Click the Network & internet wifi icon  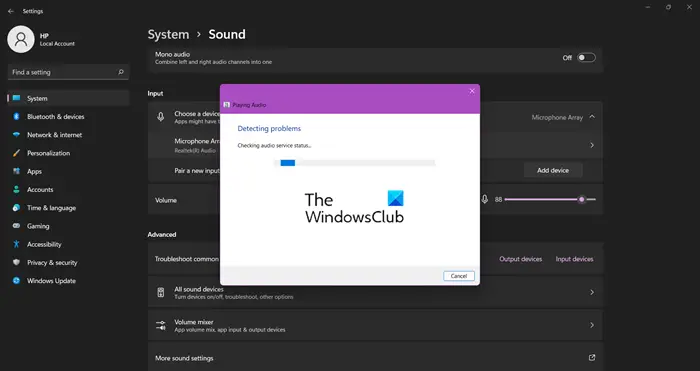click(17, 135)
